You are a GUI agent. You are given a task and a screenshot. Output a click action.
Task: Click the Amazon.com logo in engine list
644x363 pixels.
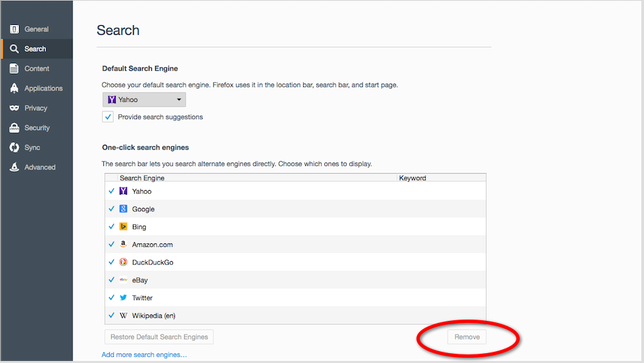[x=123, y=244]
